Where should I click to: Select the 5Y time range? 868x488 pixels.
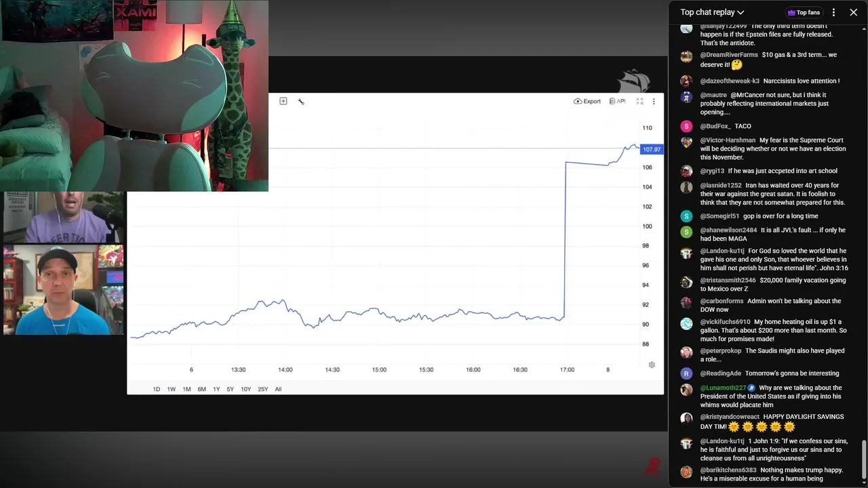231,389
